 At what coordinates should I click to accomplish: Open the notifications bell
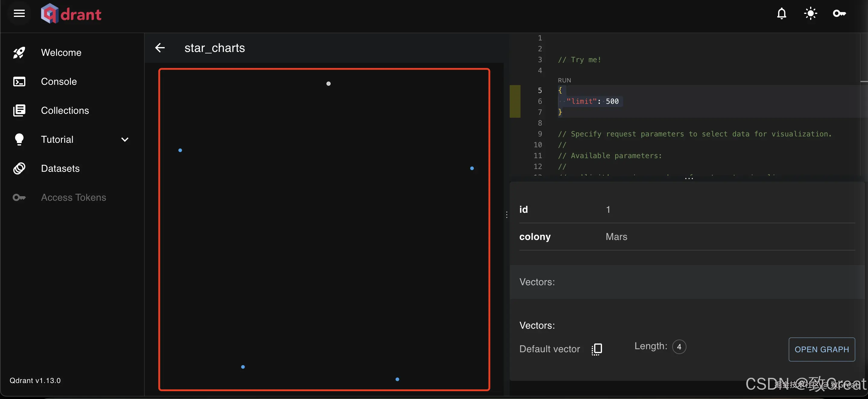(x=781, y=14)
